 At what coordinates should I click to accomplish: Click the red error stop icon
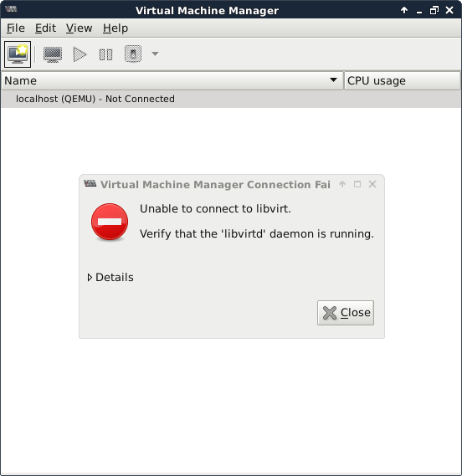110,222
